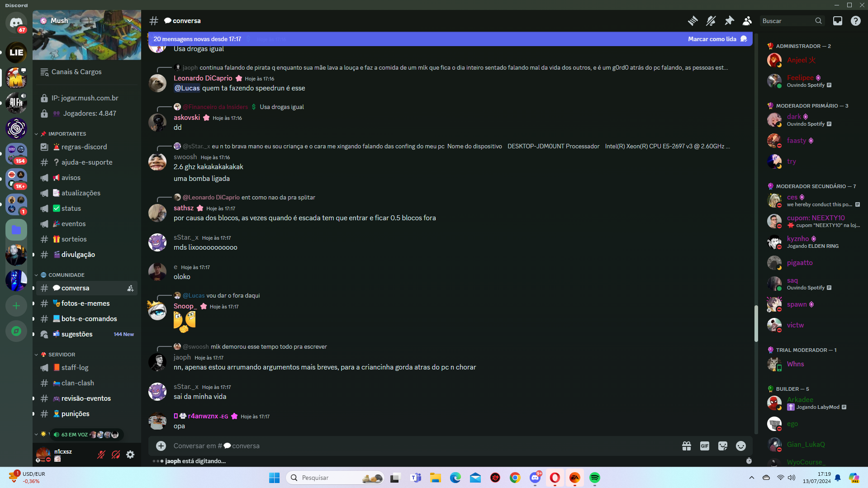Viewport: 868px width, 488px height.
Task: Open sugestões forum channel
Action: 86,334
